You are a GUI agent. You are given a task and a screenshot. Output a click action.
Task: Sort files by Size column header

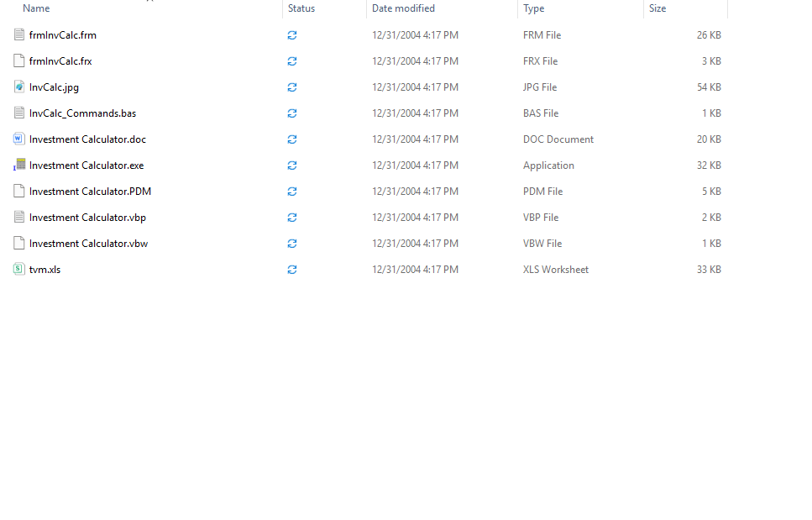click(x=657, y=8)
